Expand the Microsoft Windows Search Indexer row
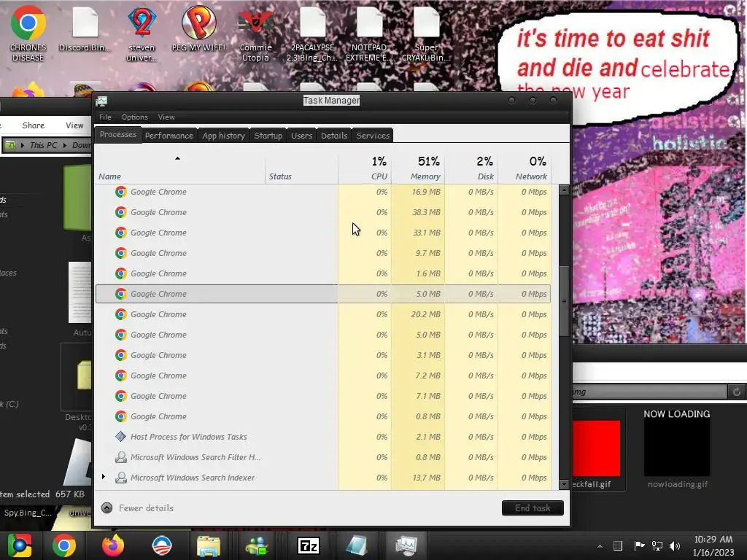This screenshot has height=560, width=747. tap(104, 477)
